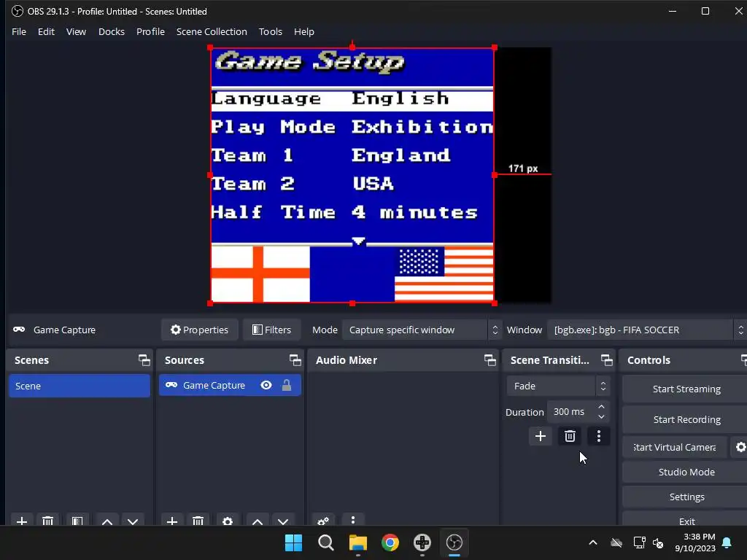Screen dimensions: 747x560
Task: Move source up in the Sources list
Action: pyautogui.click(x=258, y=521)
